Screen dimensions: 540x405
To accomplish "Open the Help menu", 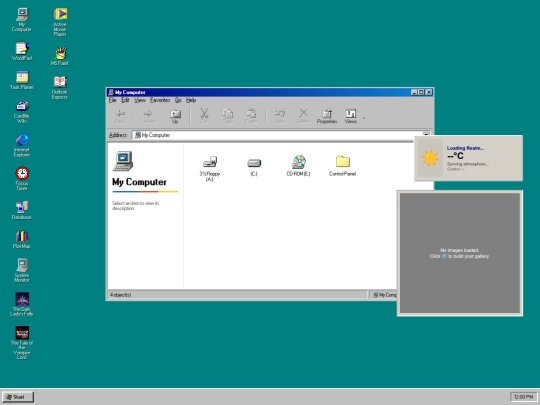I will pos(191,100).
